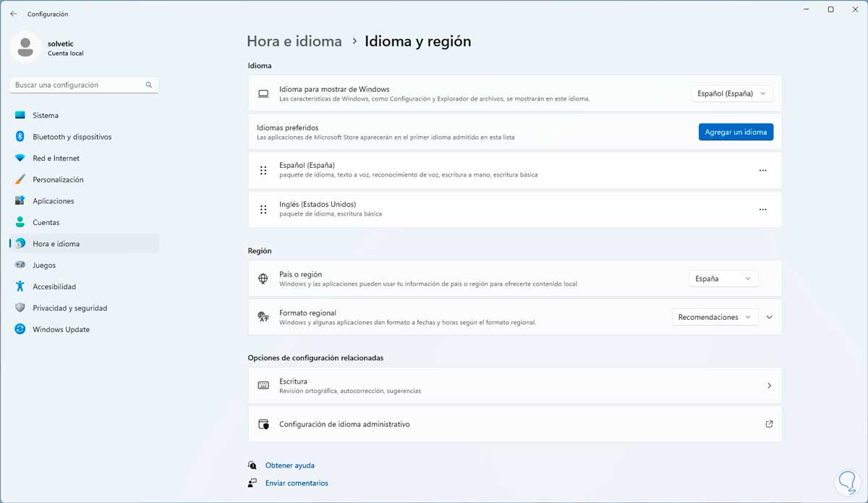The height and width of the screenshot is (503, 868).
Task: Click the external link icon for administrative language
Action: click(769, 424)
